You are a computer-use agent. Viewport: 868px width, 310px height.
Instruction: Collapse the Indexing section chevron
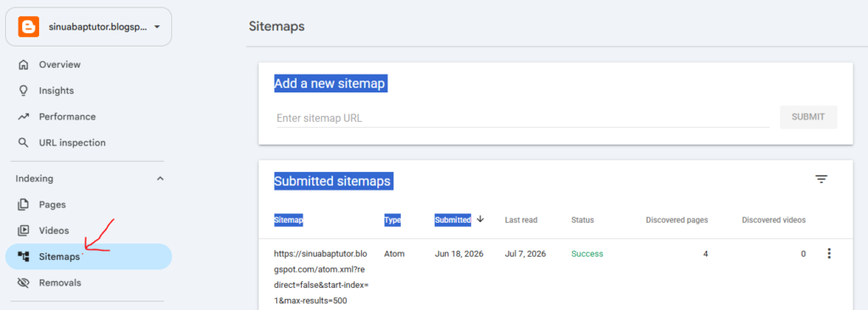click(x=160, y=179)
